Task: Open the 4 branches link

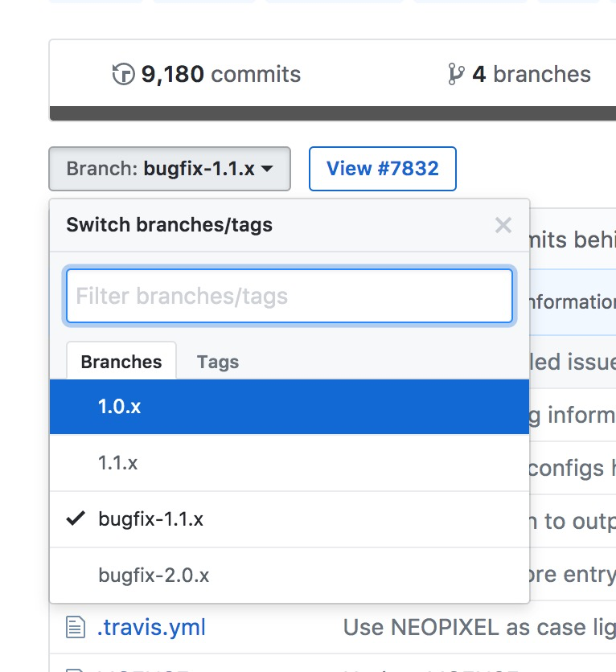Action: [519, 74]
